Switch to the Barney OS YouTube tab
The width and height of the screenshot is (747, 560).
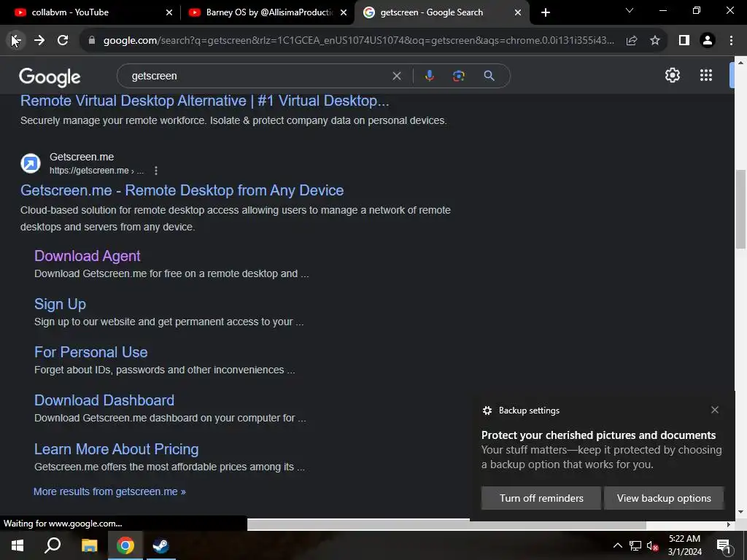click(267, 12)
